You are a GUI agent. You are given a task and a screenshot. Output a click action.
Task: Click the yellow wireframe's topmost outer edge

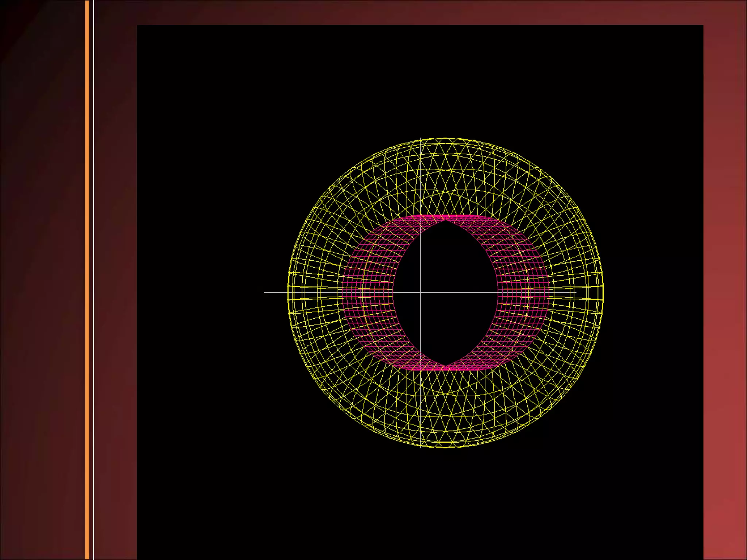(446, 139)
